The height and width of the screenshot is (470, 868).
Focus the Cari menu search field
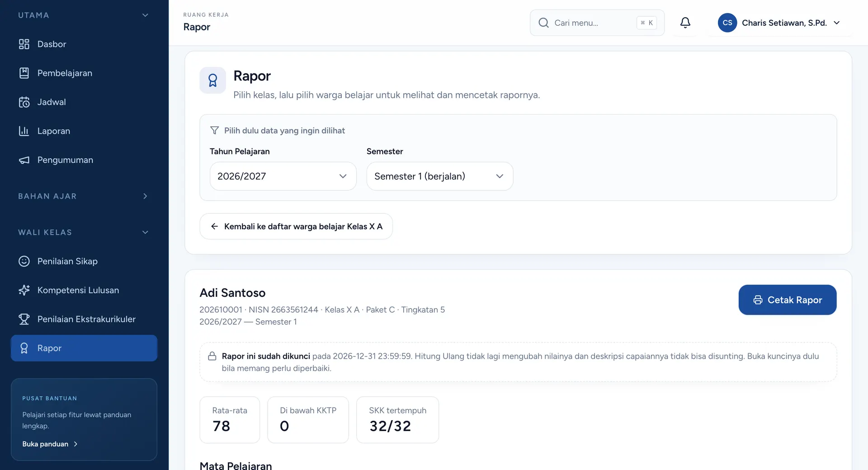point(597,23)
